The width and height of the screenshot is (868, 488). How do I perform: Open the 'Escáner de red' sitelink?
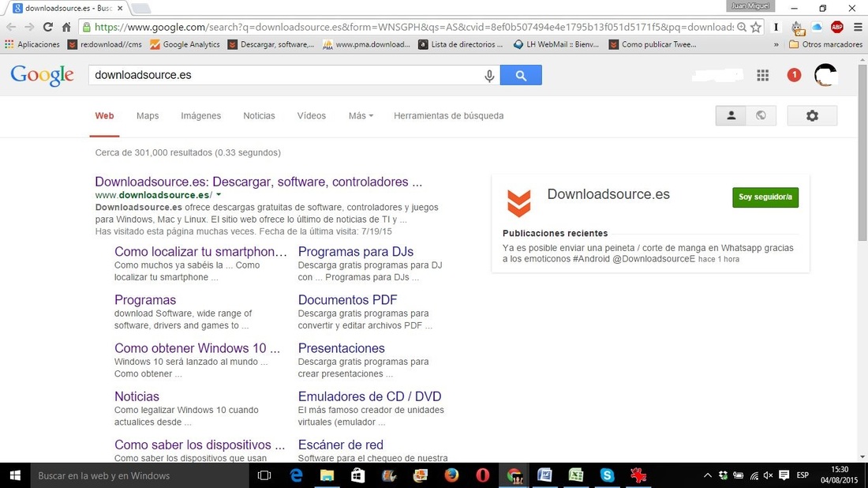click(x=340, y=445)
